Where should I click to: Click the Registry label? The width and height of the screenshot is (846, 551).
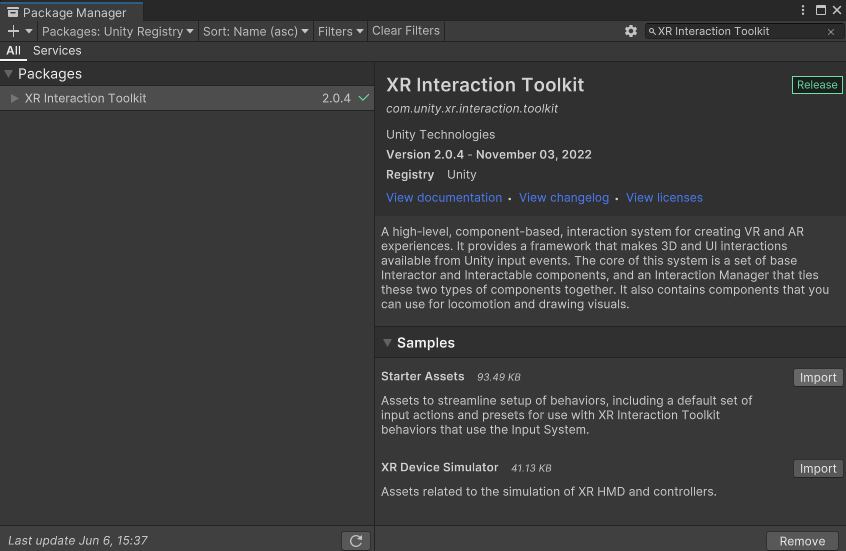coord(410,174)
